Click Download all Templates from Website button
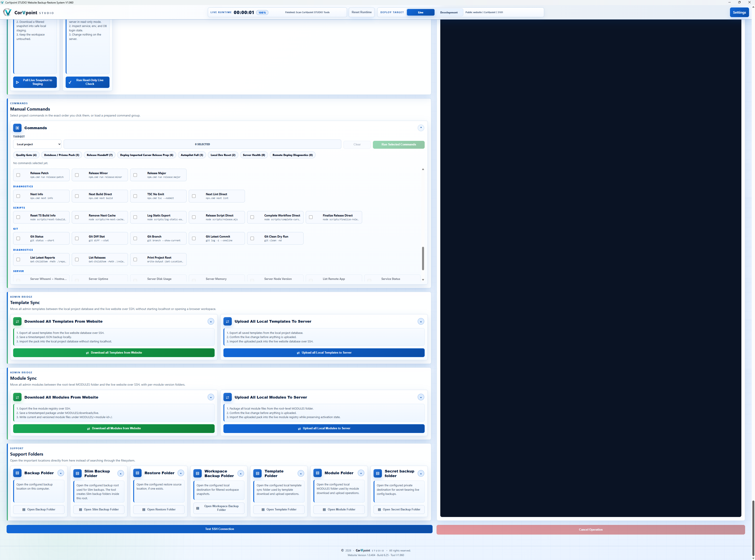 tap(114, 352)
